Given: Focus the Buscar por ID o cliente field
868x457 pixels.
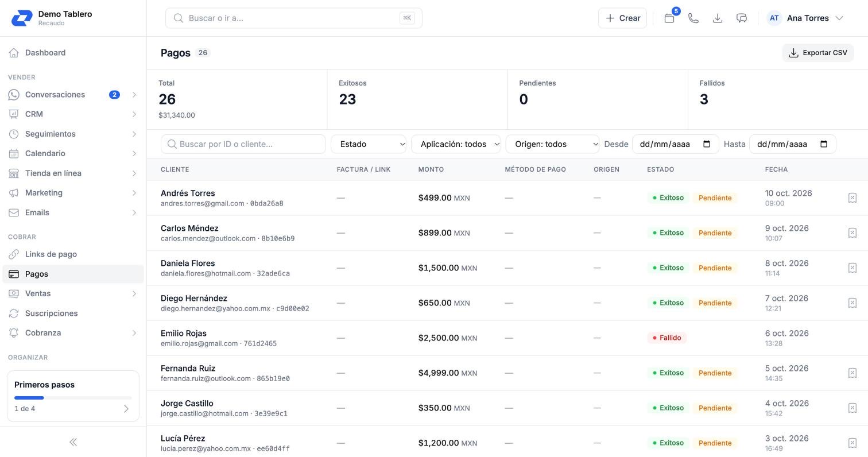Looking at the screenshot, I should pos(243,144).
